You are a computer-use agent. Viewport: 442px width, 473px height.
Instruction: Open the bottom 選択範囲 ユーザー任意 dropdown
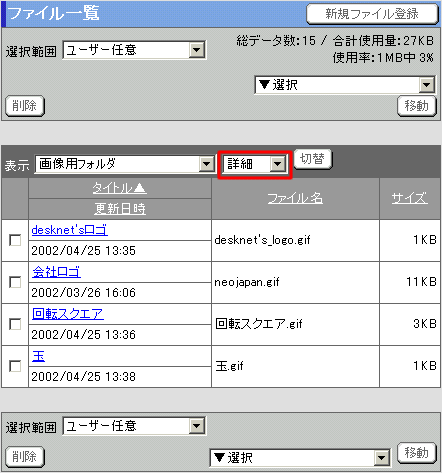click(134, 426)
